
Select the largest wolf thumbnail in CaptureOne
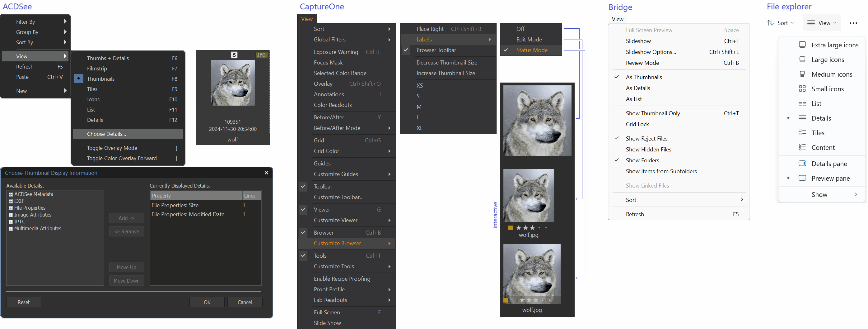pos(538,121)
